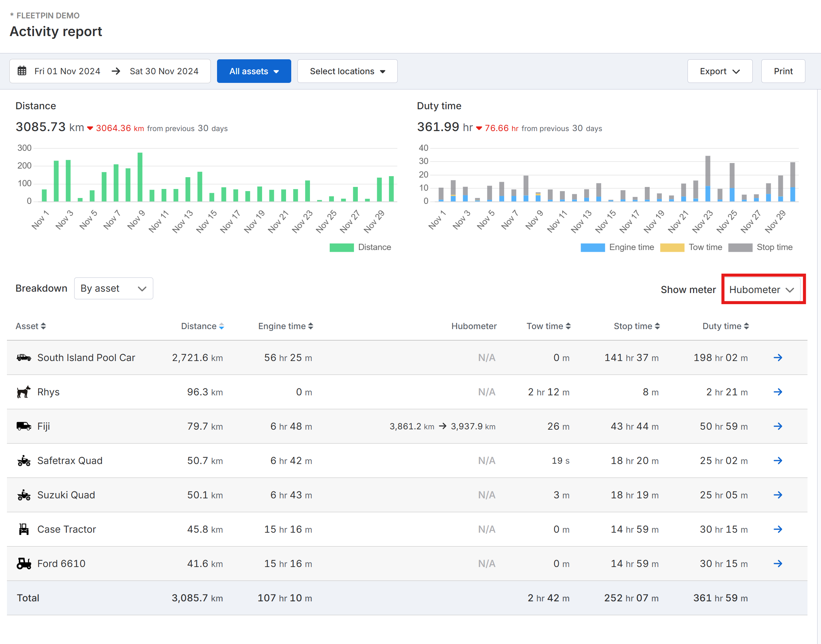This screenshot has height=644, width=821.
Task: Open Rhys row details arrow
Action: 778,392
